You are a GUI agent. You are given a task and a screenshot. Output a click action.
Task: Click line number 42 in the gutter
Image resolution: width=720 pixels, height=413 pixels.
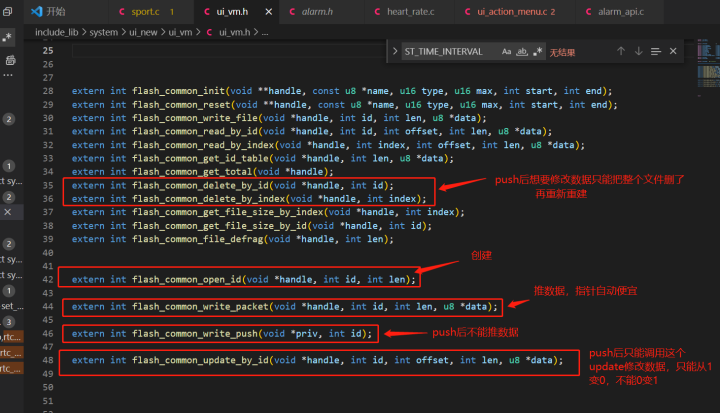coord(48,279)
